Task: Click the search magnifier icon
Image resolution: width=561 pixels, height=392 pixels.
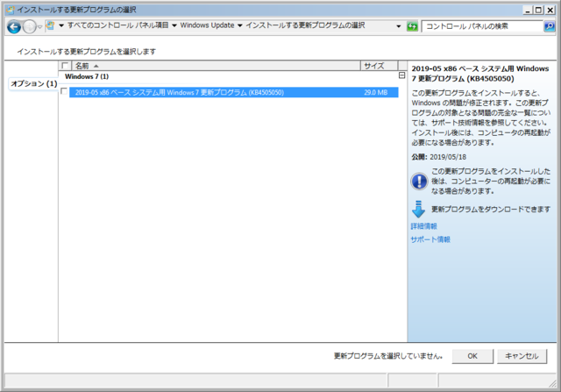Action: (550, 26)
